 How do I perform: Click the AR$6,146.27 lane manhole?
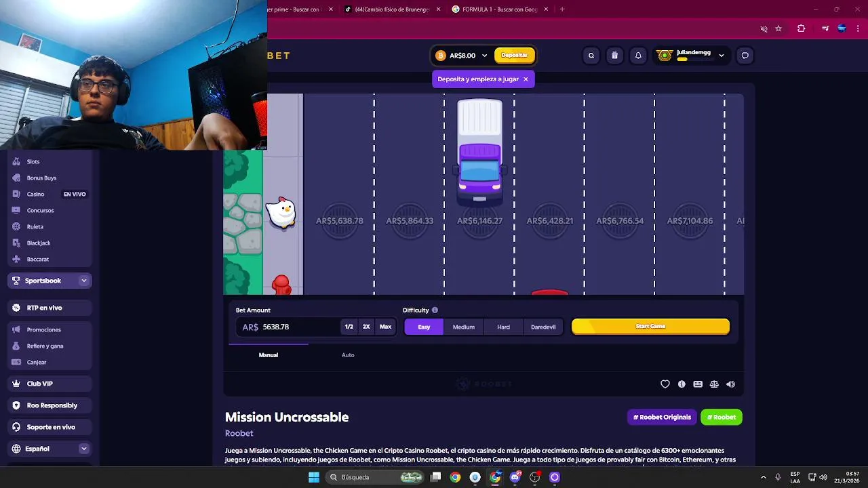(480, 221)
